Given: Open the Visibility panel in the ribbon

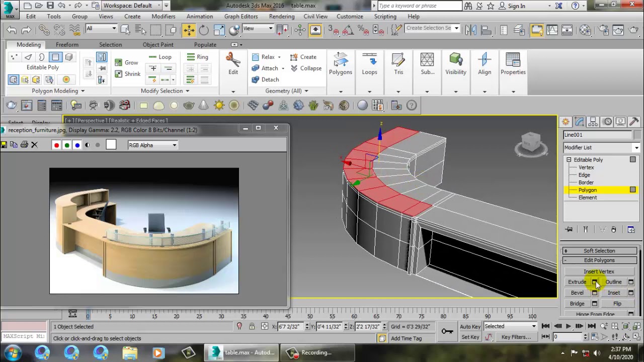Looking at the screenshot, I should [456, 64].
